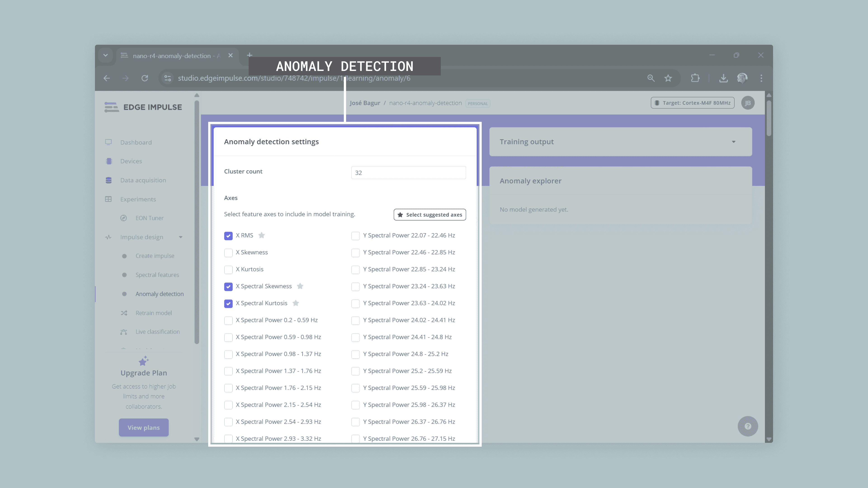Image resolution: width=868 pixels, height=488 pixels.
Task: Go to Live classification page
Action: [x=157, y=332]
